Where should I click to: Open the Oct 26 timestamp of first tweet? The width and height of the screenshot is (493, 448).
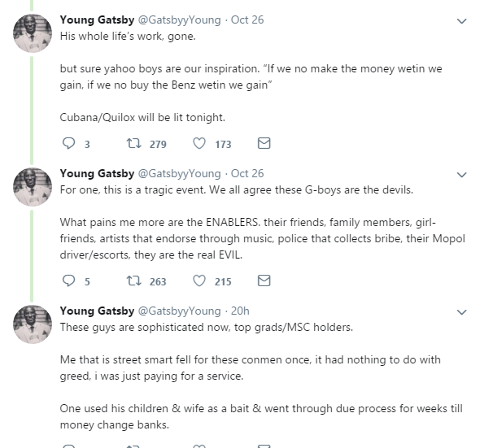coord(247,20)
